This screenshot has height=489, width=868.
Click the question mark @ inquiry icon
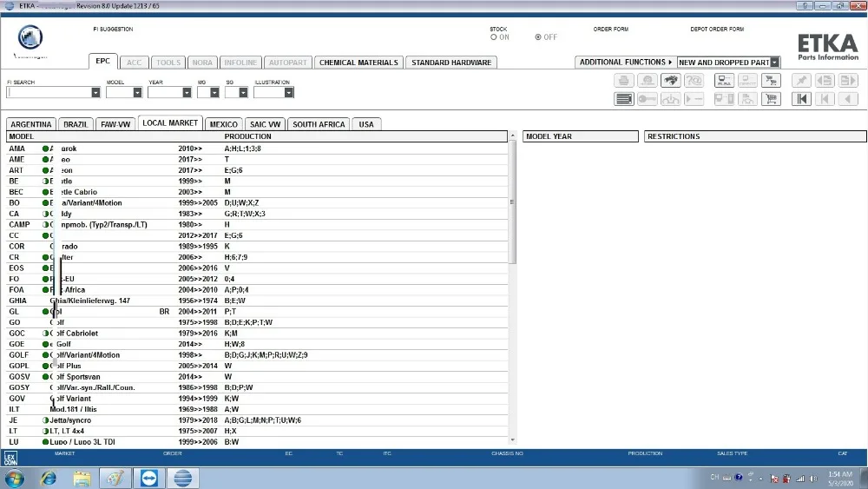point(694,80)
